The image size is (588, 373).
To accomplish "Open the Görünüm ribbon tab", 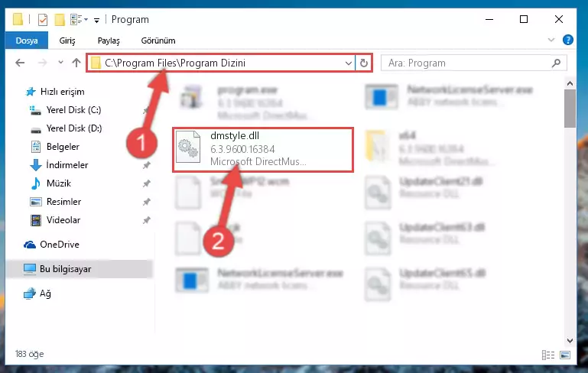I will [158, 41].
